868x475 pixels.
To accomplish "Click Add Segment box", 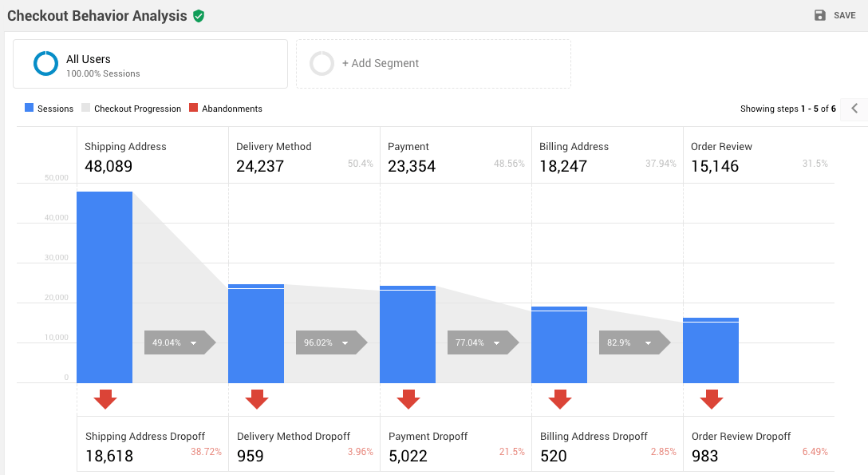I will pyautogui.click(x=433, y=64).
